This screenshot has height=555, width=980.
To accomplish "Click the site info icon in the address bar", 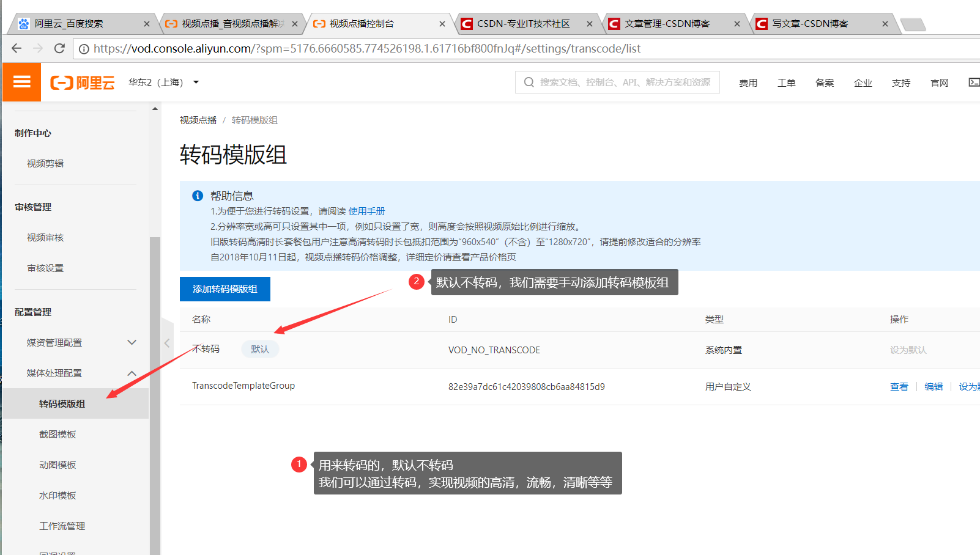I will click(x=84, y=48).
